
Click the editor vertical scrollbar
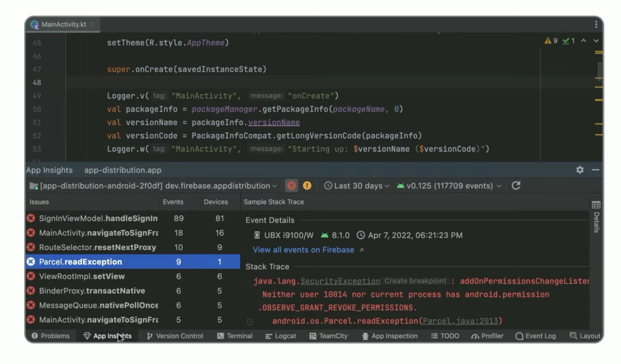pos(599,72)
